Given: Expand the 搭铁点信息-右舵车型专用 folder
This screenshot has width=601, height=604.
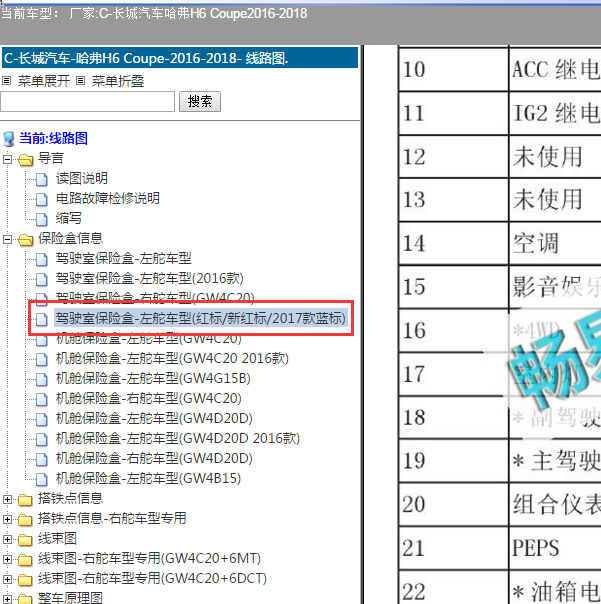Looking at the screenshot, I should click(x=7, y=520).
